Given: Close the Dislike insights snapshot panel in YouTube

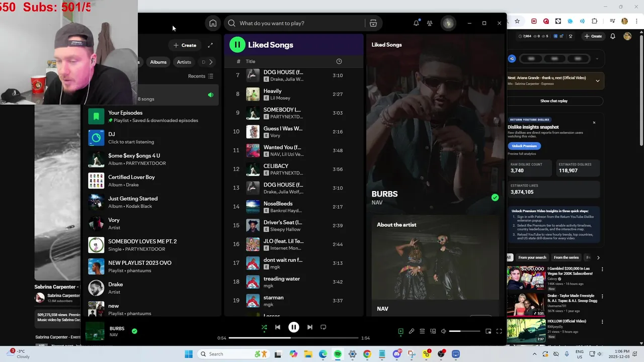Looking at the screenshot, I should click(x=594, y=122).
